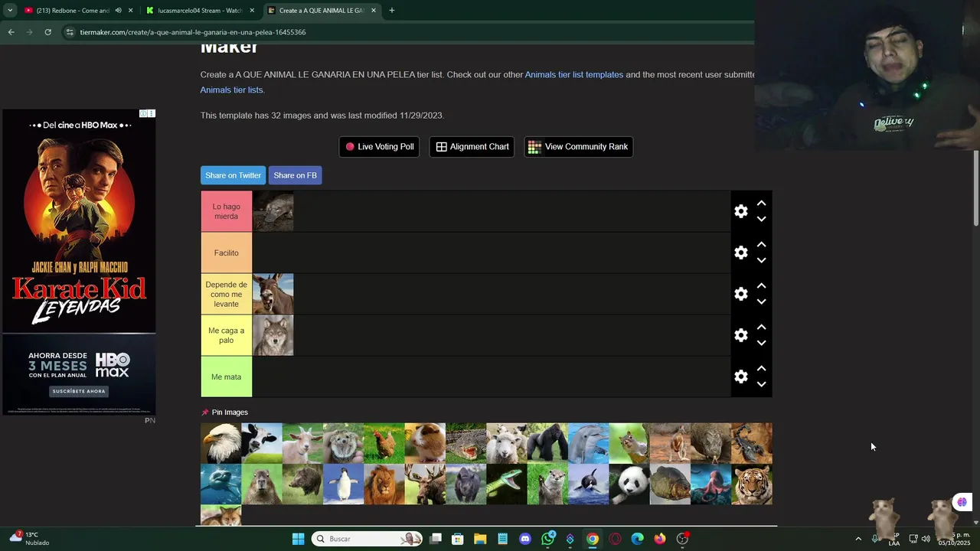980x551 pixels.
Task: Select the orange 'Facilito' tier label
Action: pyautogui.click(x=227, y=253)
